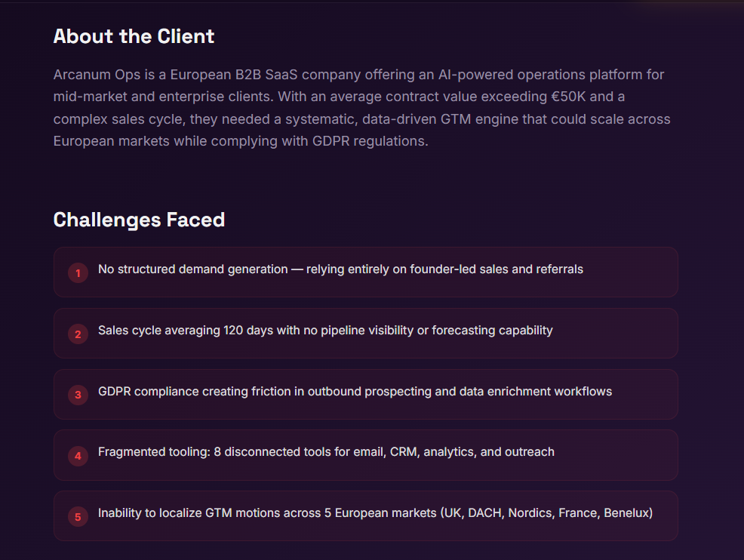The image size is (744, 560).
Task: Click the number 5 badge icon
Action: (x=78, y=517)
